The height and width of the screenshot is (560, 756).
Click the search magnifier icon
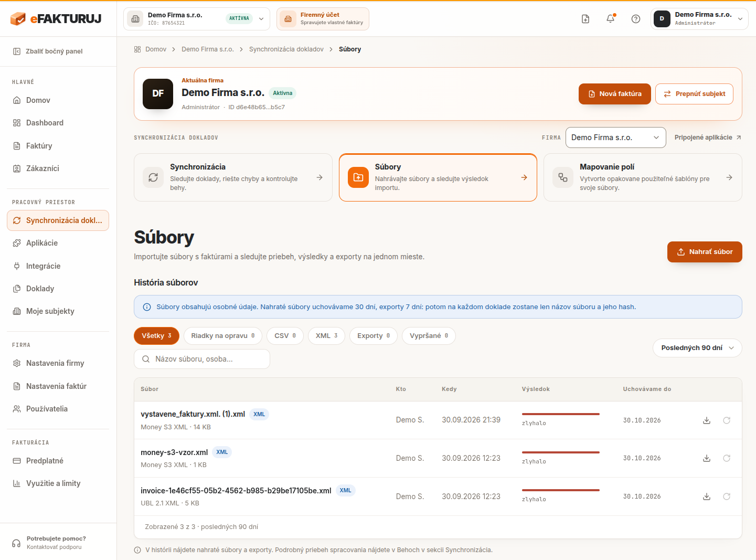click(146, 359)
